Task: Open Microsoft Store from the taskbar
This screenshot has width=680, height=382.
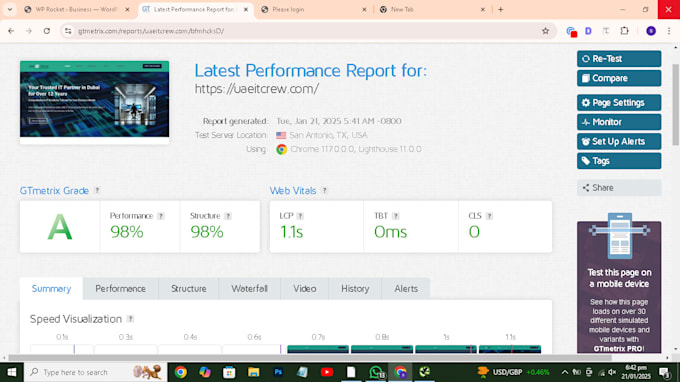Action: point(229,372)
